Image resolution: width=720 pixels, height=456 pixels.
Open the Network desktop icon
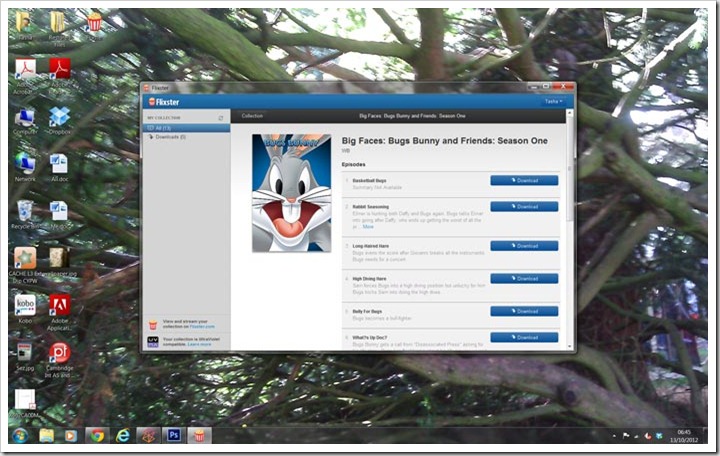tap(25, 168)
